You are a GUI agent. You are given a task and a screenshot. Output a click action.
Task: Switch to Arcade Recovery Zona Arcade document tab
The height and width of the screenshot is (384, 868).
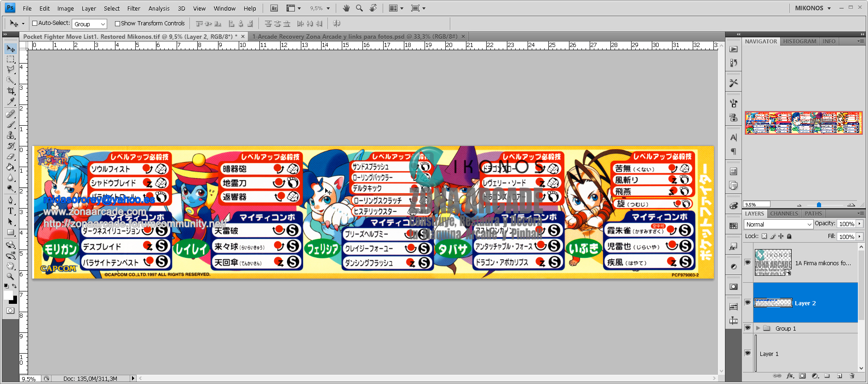[x=354, y=36]
